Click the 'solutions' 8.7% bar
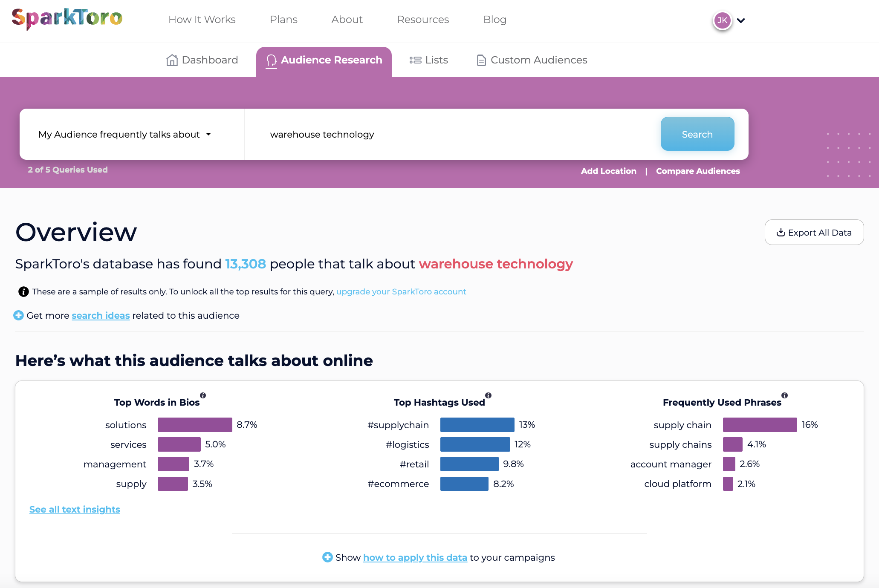 (x=195, y=425)
